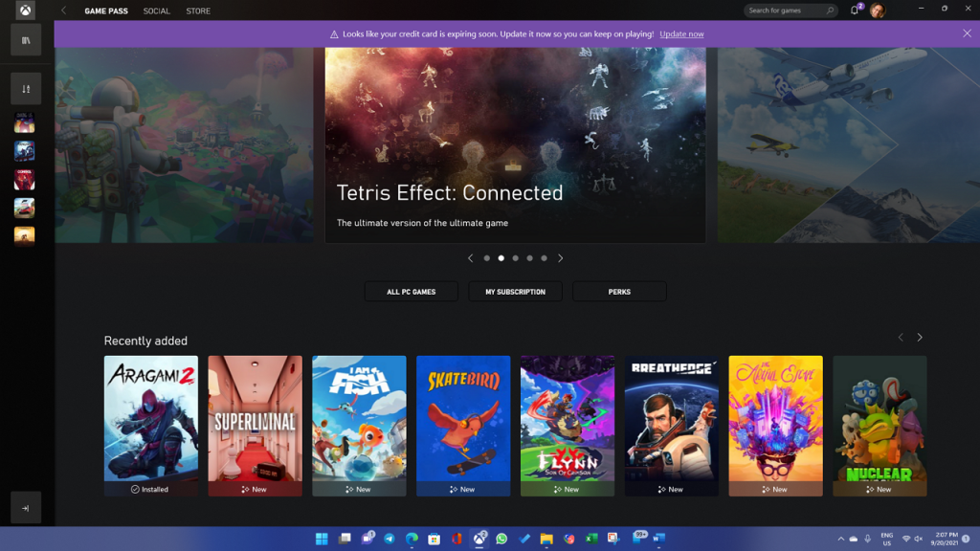Image resolution: width=980 pixels, height=551 pixels.
Task: Open the sort and filter icon in sidebar
Action: click(x=24, y=87)
